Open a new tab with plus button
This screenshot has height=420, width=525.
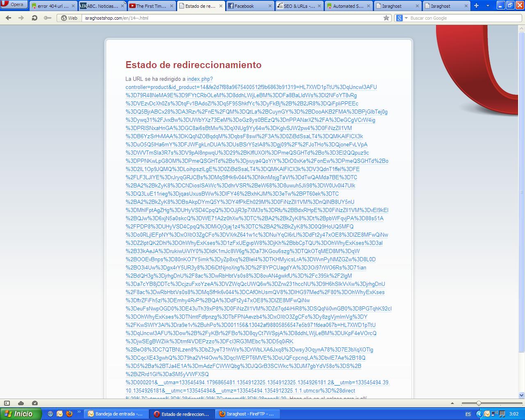476,6
